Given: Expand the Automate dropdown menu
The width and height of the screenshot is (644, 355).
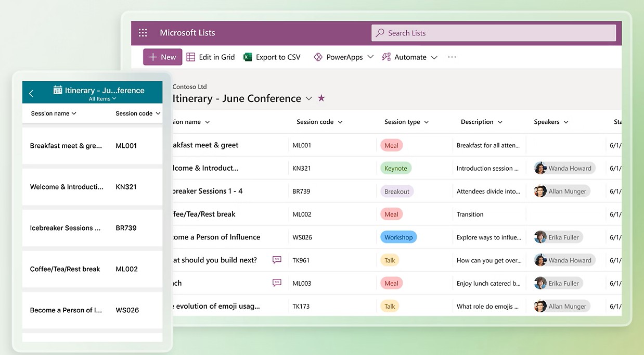Looking at the screenshot, I should (x=434, y=57).
